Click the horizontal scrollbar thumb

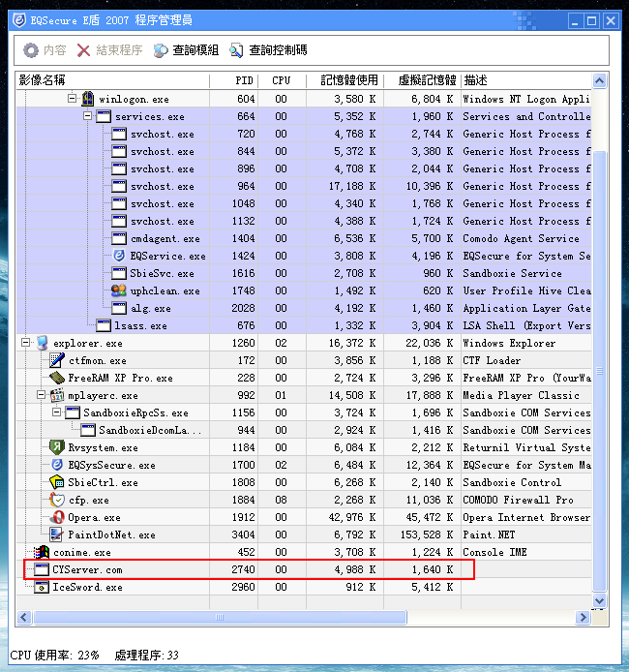pyautogui.click(x=220, y=617)
